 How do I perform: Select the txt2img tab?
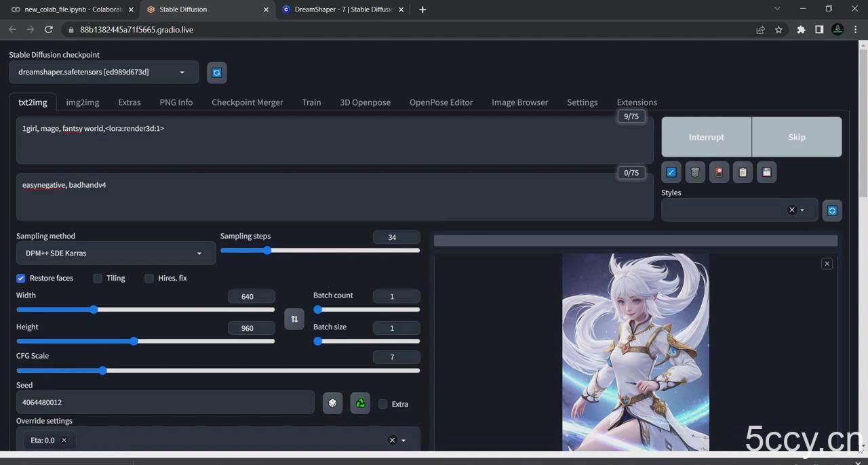coord(33,102)
